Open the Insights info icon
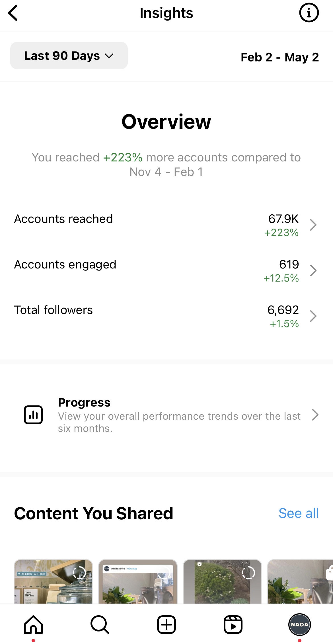333x644 pixels. point(309,13)
